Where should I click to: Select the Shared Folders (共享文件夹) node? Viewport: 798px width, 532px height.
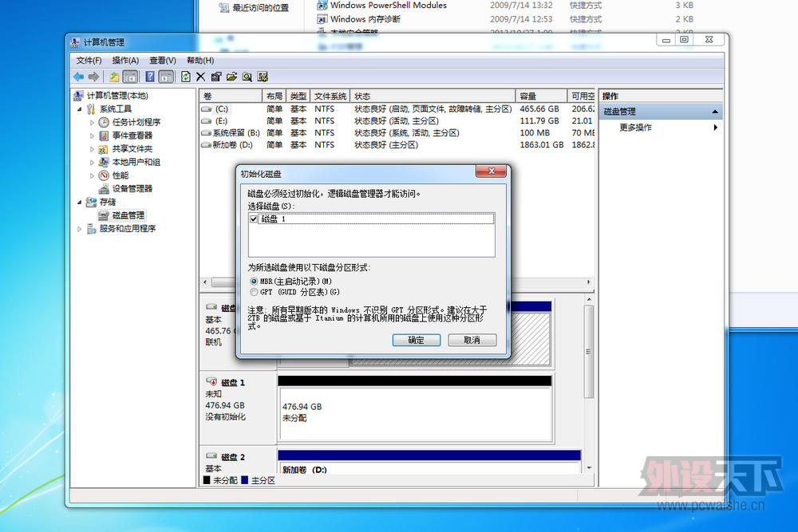click(x=132, y=148)
